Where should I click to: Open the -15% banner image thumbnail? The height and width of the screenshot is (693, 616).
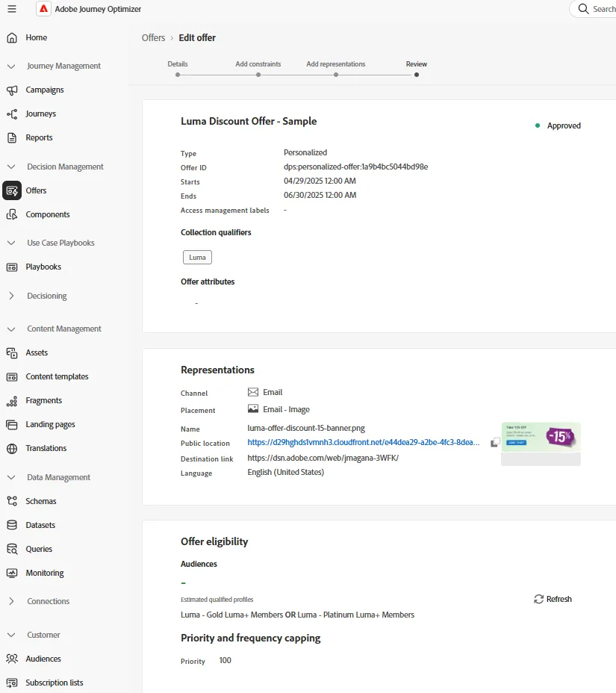point(541,437)
